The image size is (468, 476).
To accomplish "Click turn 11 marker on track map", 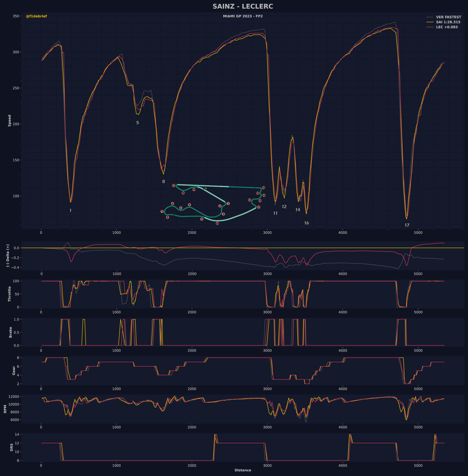I will click(x=259, y=207).
